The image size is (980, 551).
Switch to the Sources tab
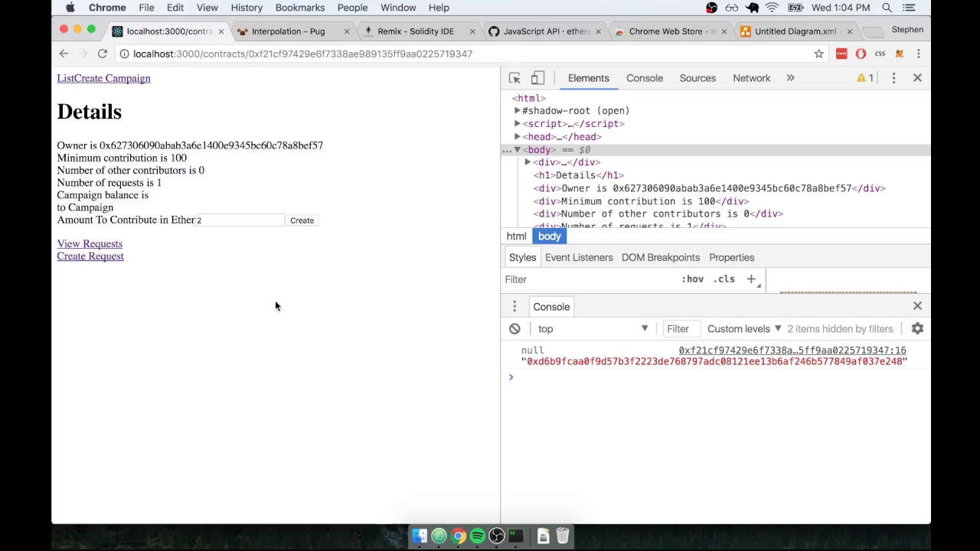coord(697,78)
